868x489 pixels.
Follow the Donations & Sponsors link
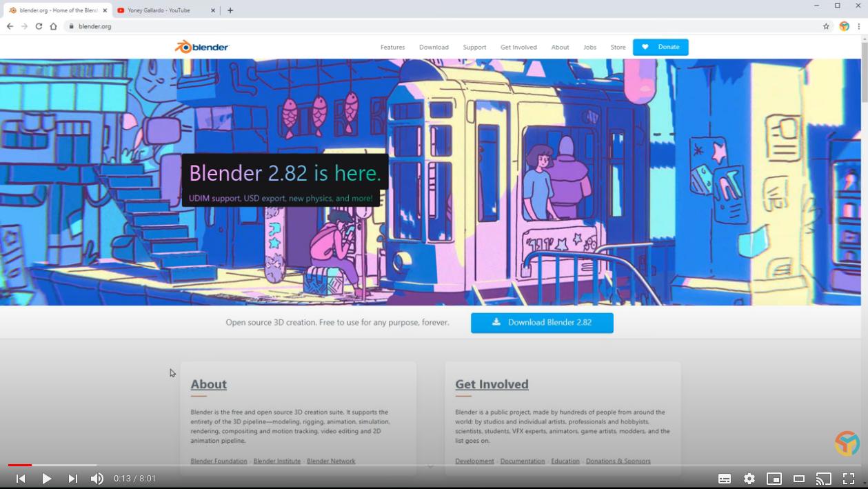pyautogui.click(x=618, y=461)
